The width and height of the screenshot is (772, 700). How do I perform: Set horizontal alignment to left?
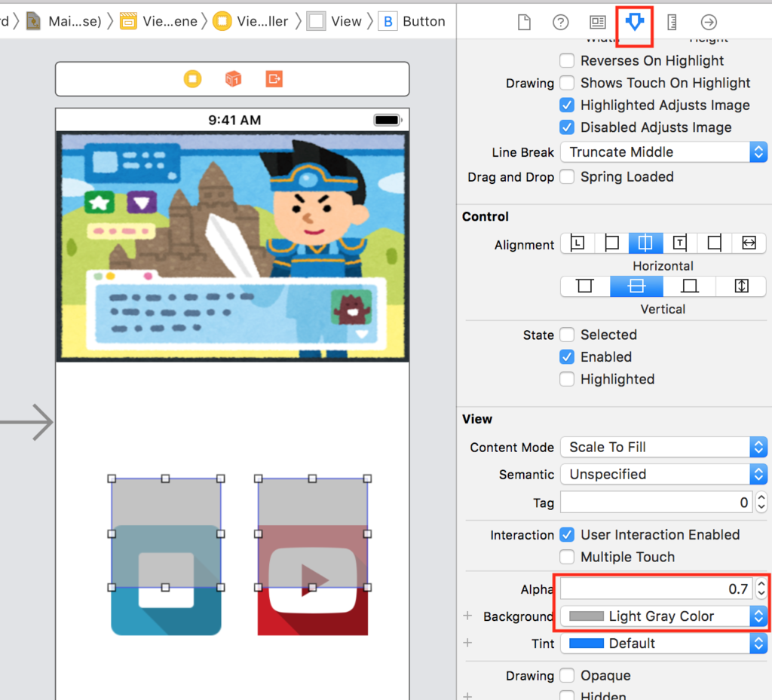611,243
